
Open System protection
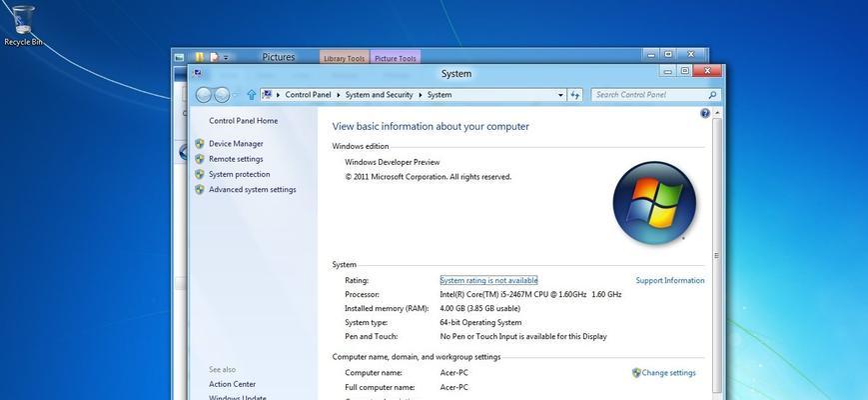coord(239,174)
